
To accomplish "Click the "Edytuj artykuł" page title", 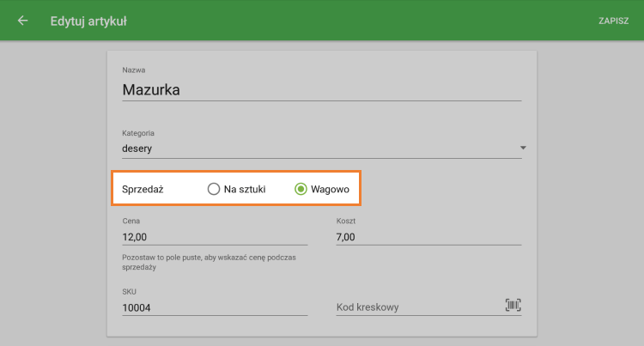I will click(x=88, y=21).
